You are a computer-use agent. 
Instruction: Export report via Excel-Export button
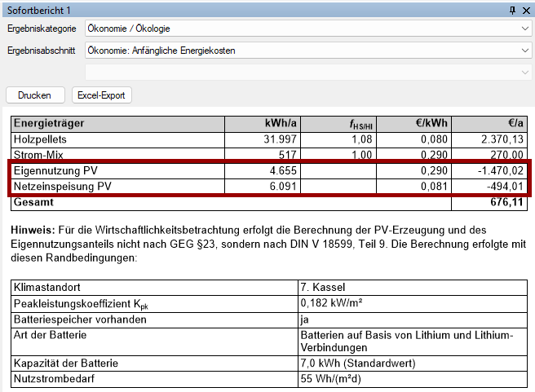click(102, 95)
